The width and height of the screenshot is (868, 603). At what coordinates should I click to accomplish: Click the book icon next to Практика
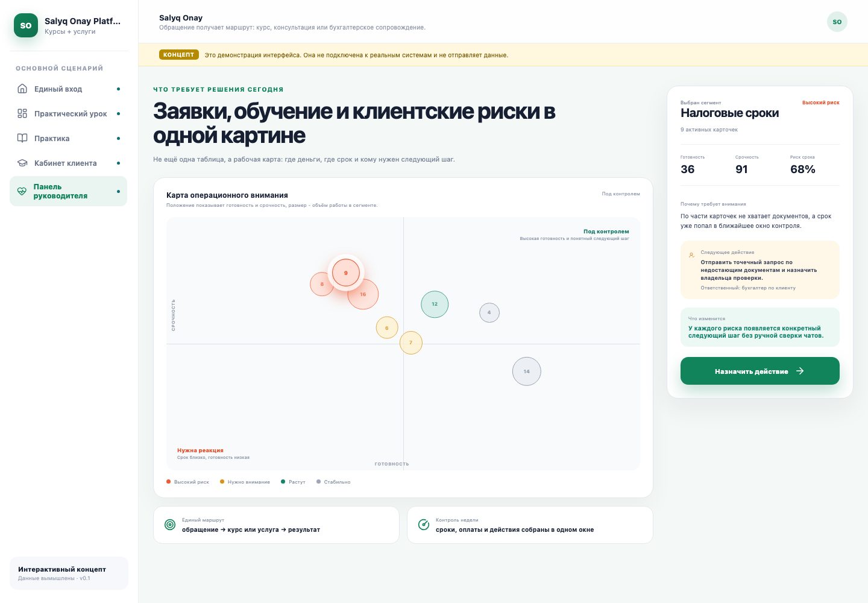pos(22,138)
